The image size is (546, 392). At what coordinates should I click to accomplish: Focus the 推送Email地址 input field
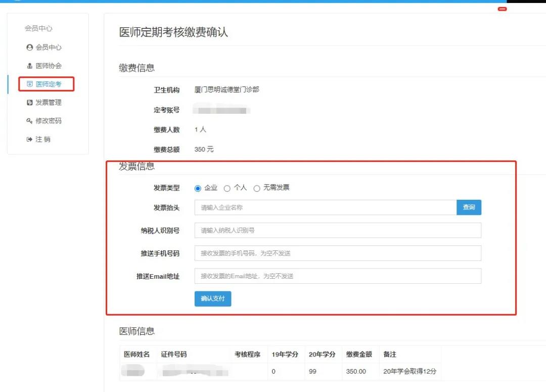337,276
